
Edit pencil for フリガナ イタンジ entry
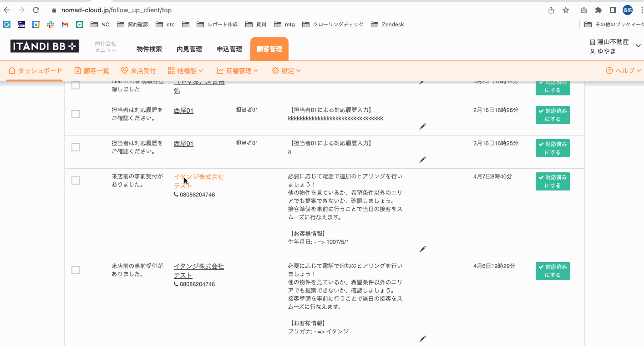423,339
